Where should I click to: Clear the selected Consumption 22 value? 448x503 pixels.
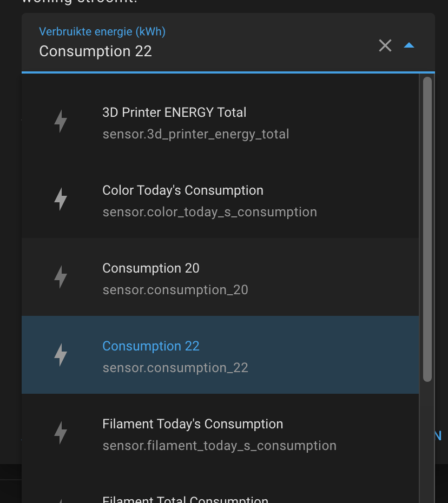point(385,46)
